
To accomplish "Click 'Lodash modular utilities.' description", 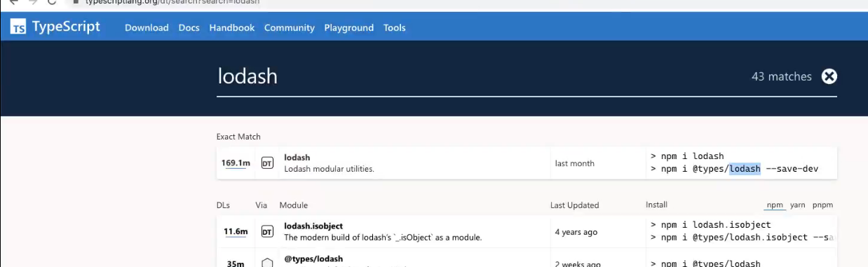I will click(329, 169).
